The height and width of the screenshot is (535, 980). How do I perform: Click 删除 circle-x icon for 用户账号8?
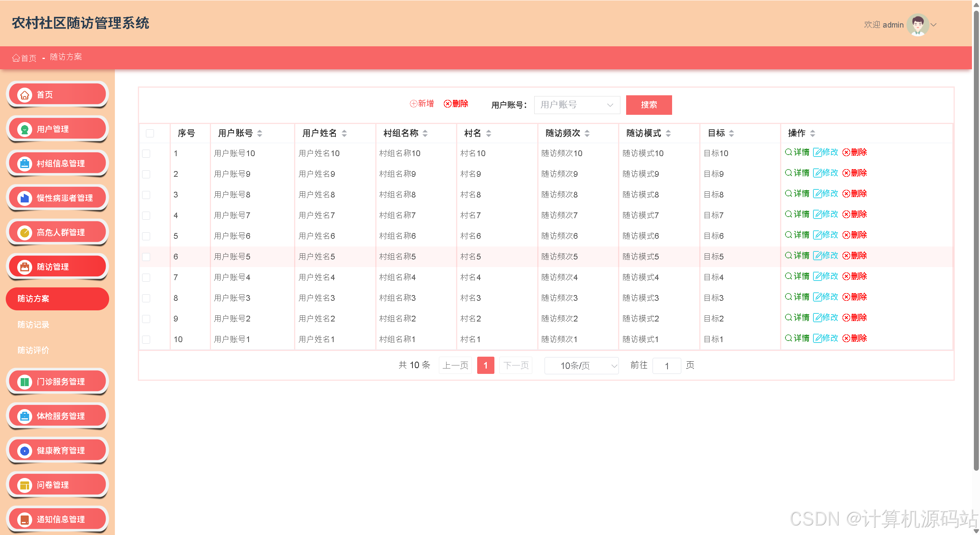(846, 194)
